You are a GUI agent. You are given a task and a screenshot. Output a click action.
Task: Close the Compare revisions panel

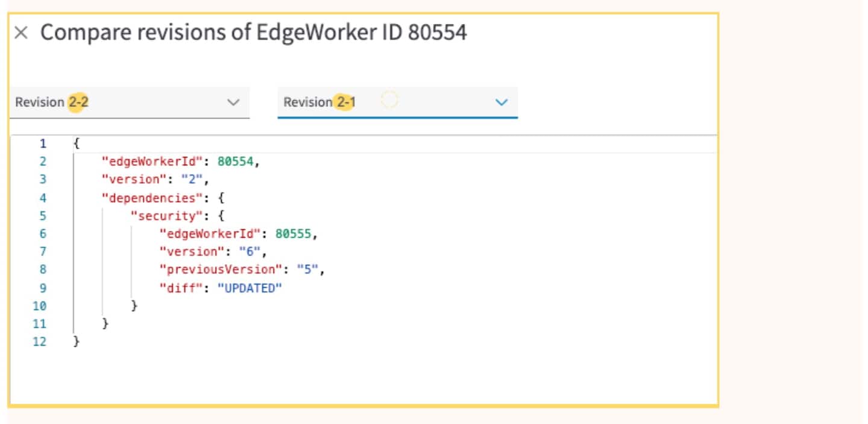(20, 33)
